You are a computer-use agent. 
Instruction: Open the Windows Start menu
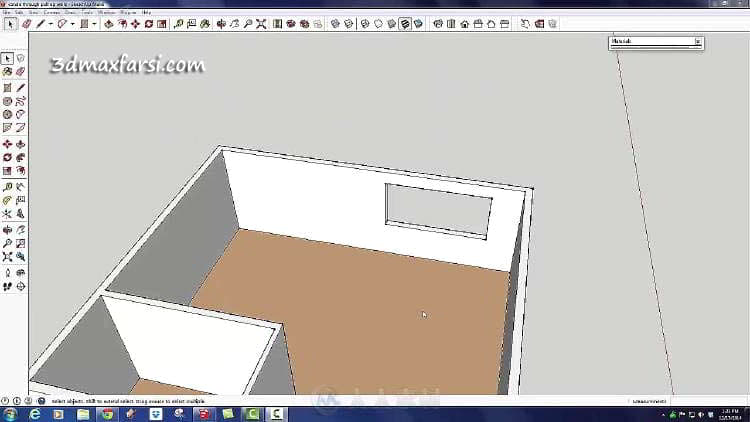[x=10, y=414]
